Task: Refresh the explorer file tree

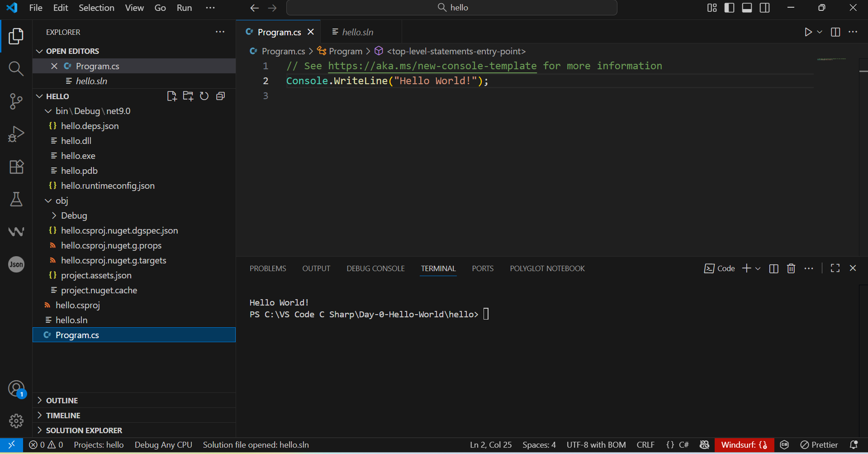Action: coord(204,96)
